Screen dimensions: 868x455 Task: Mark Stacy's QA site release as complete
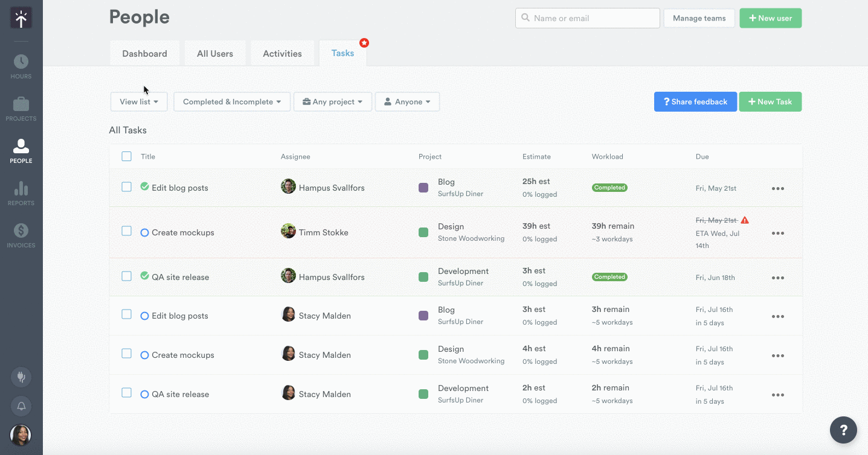point(144,395)
